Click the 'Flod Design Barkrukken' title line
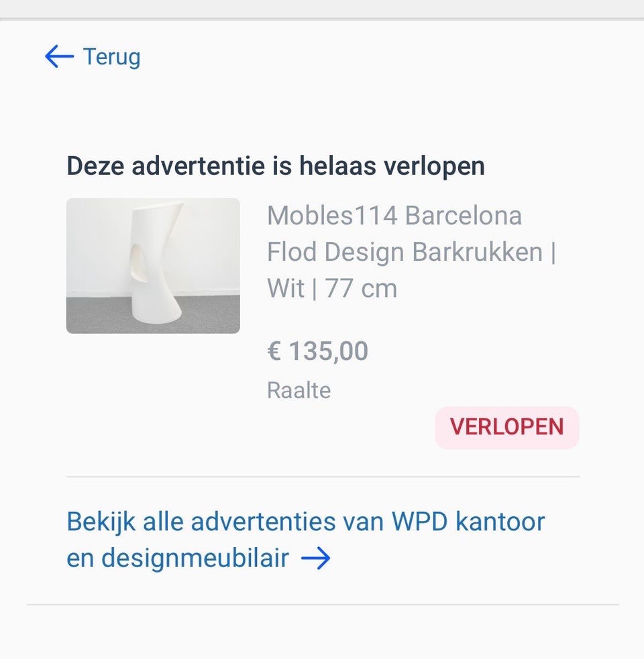 pos(406,252)
